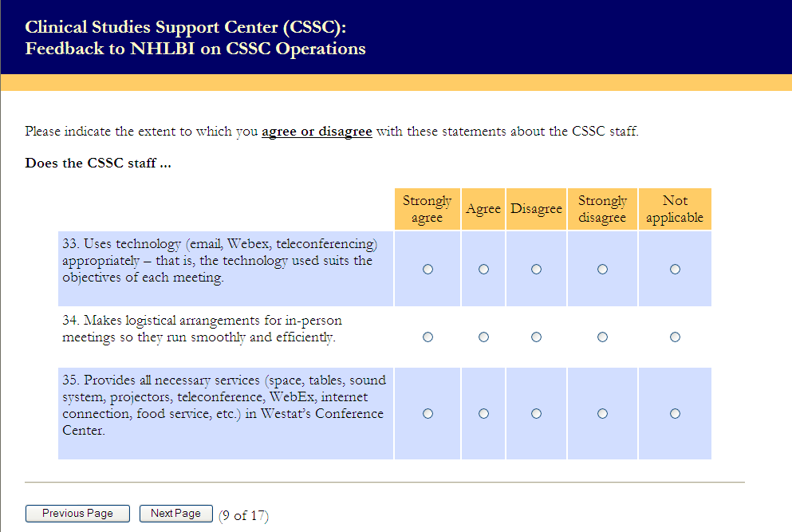Click the underlined 'agree or disagree' text

coord(317,132)
